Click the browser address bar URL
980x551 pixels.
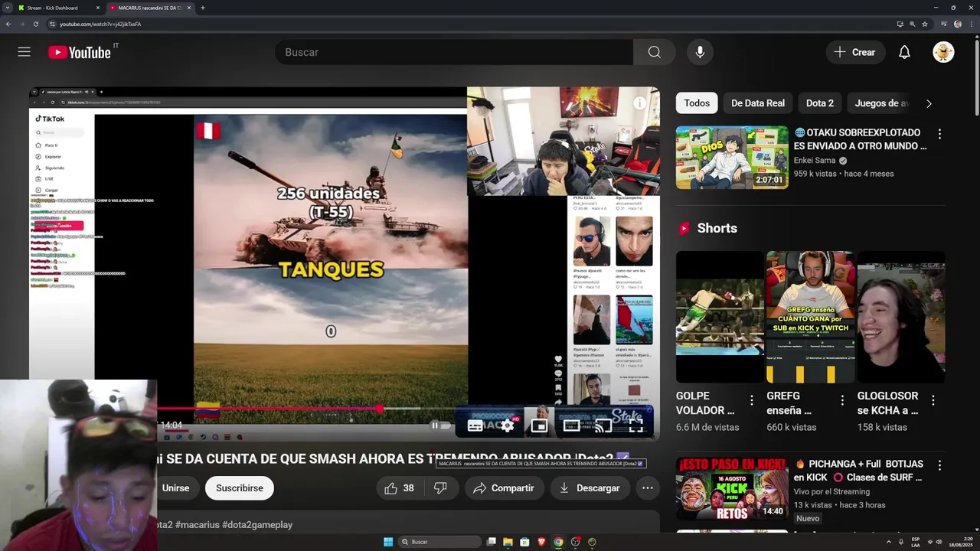[x=100, y=24]
